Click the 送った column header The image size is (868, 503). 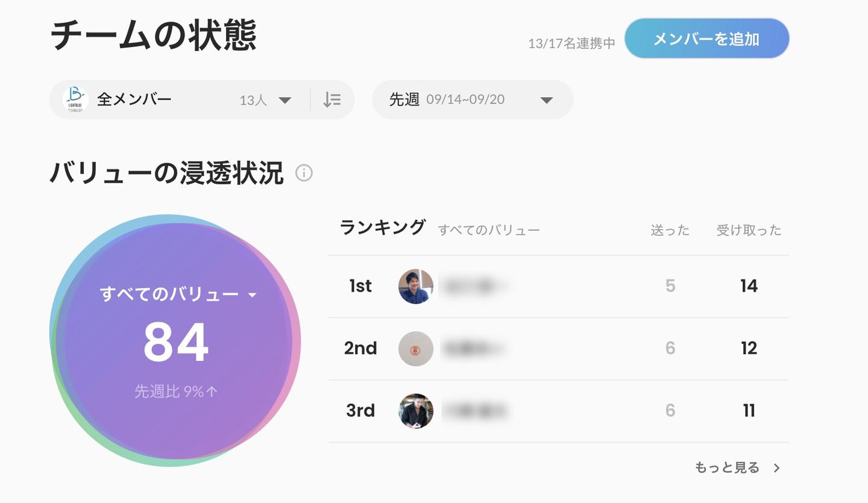[x=670, y=230]
